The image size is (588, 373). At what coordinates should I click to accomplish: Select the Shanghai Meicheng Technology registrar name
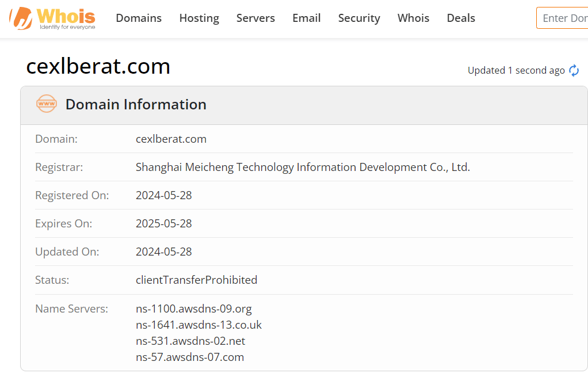(303, 167)
